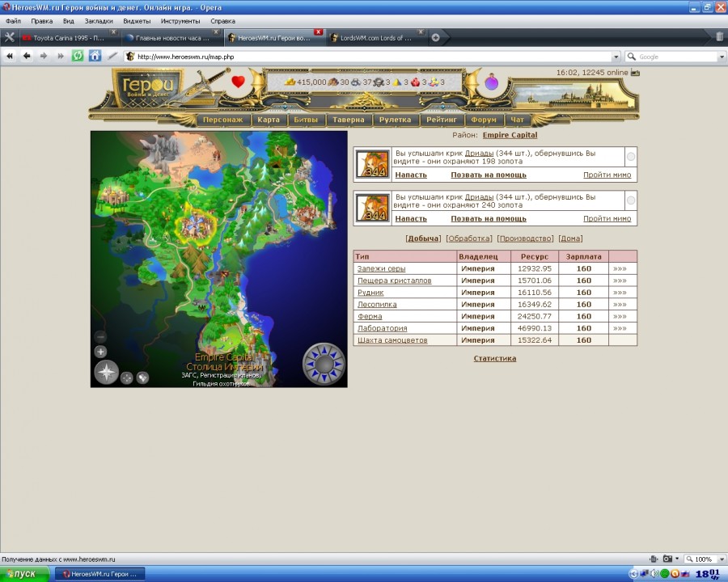Viewport: 728px width, 582px height.
Task: Switch to the Обработка section
Action: click(x=469, y=238)
